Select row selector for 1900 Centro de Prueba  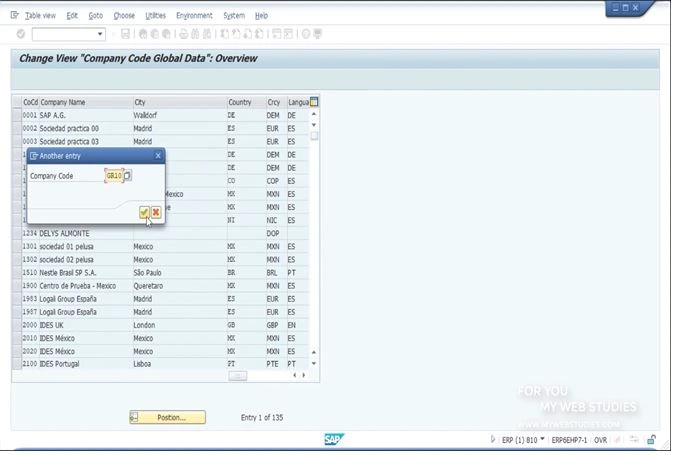point(17,285)
